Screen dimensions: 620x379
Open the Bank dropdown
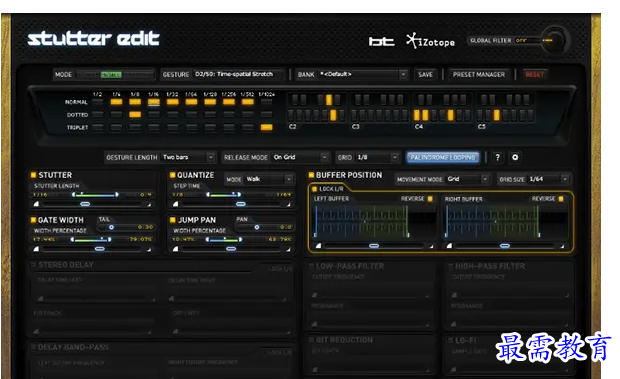[363, 74]
